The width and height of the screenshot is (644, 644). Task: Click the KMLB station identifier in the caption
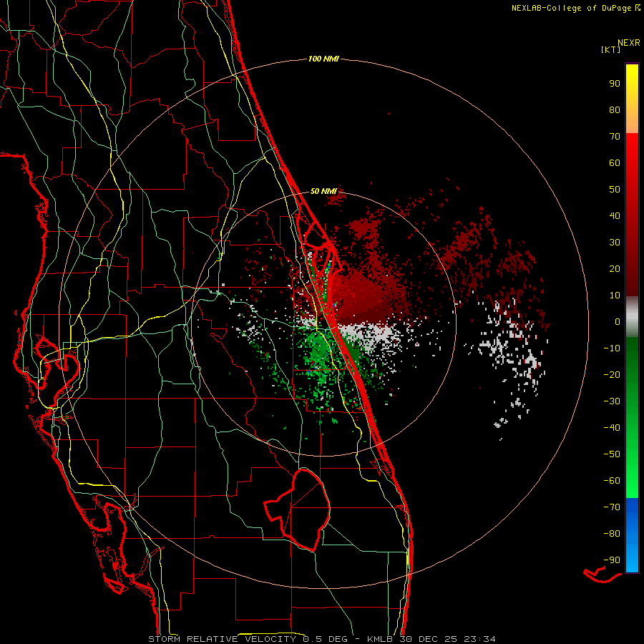(x=380, y=639)
